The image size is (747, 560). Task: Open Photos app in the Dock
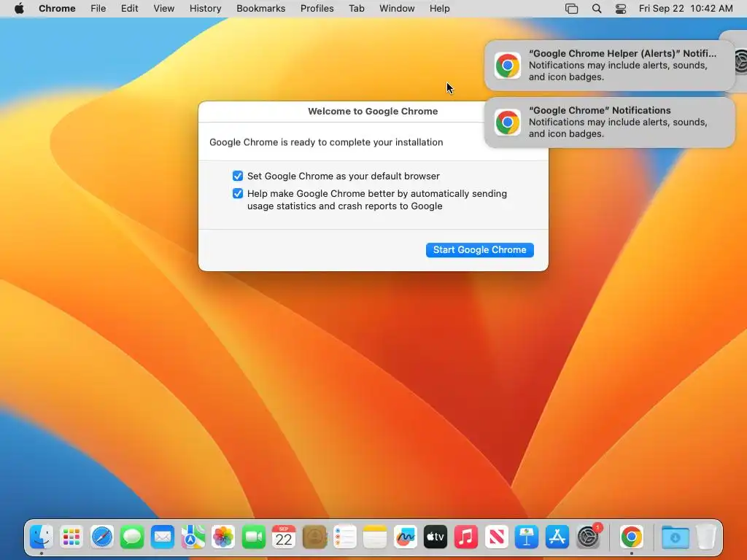[223, 537]
